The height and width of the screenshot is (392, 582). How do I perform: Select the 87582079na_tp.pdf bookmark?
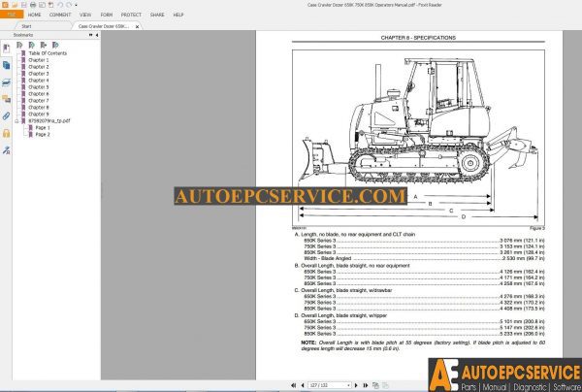point(49,120)
